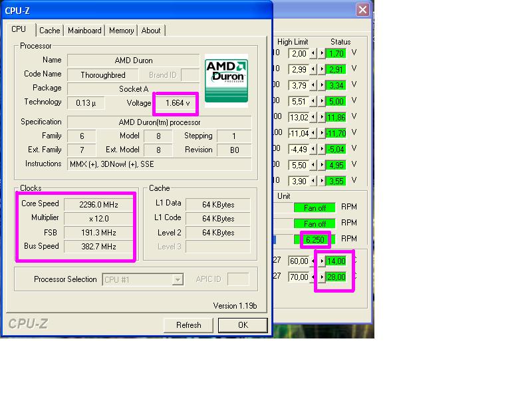The image size is (532, 399).
Task: Increase the 3,79 high limit with right arrow
Action: 322,86
